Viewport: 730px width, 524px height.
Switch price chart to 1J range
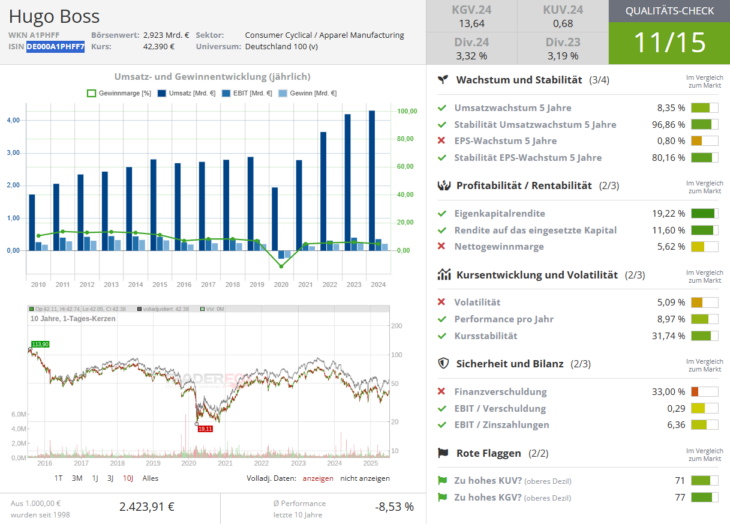coord(95,478)
